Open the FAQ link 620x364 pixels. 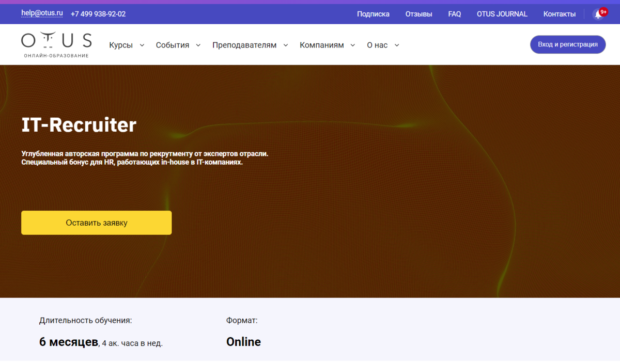(455, 14)
